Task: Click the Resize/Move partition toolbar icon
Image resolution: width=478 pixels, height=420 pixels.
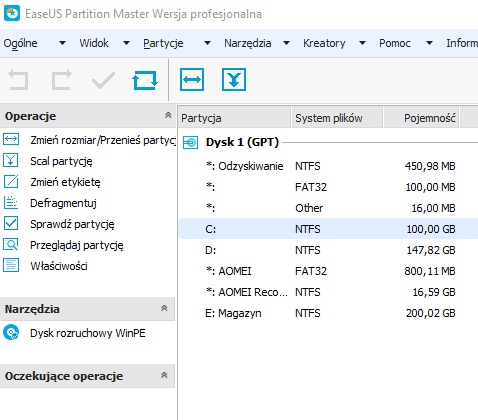Action: (x=192, y=79)
